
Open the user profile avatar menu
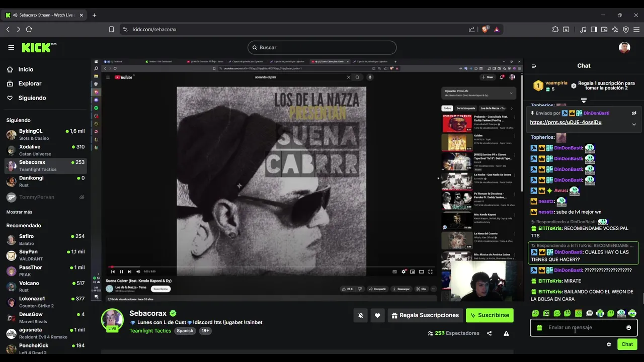point(624,47)
